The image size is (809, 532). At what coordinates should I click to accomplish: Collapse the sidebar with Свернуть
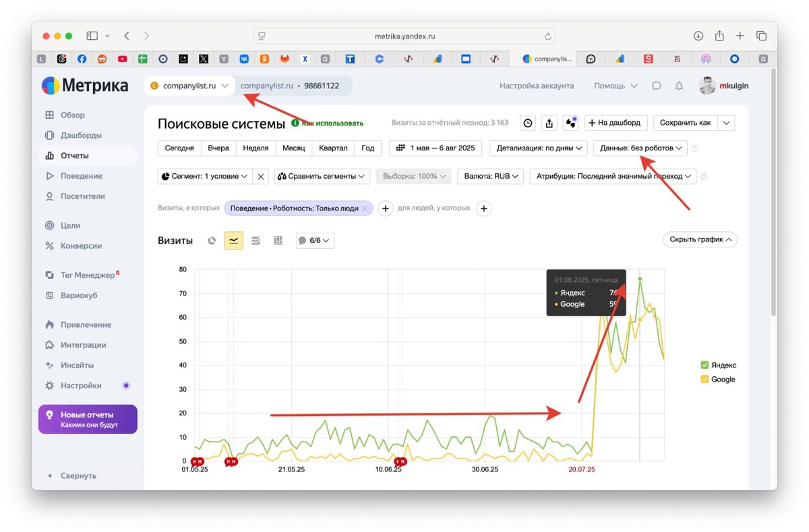pos(71,475)
